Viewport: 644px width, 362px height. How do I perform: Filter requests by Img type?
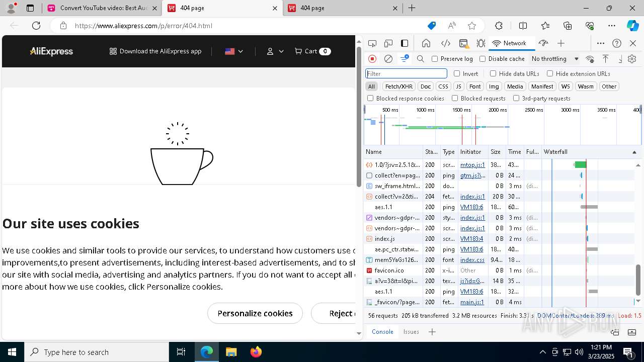494,86
